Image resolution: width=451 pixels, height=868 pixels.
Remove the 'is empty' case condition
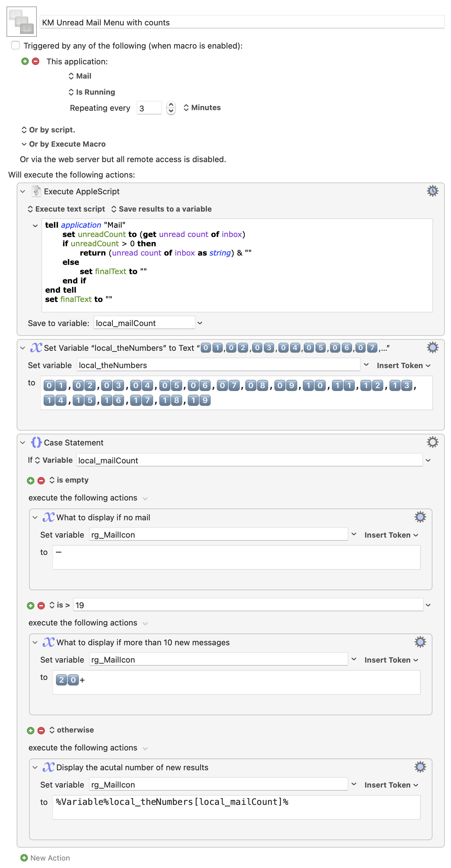[x=41, y=480]
